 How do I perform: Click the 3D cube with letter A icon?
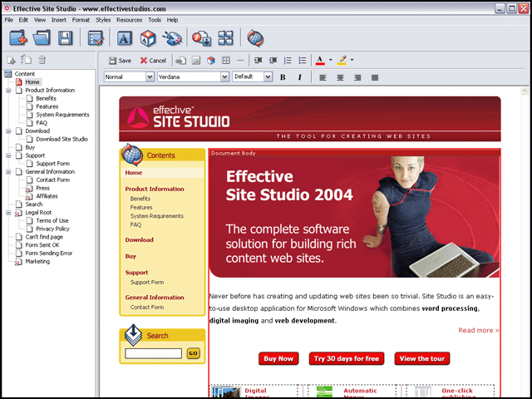(148, 38)
